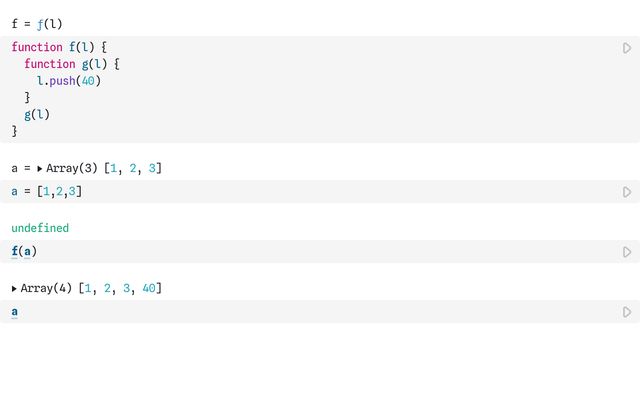Viewport: 640px width, 400px height.
Task: Click the undefined output value
Action: pos(40,228)
